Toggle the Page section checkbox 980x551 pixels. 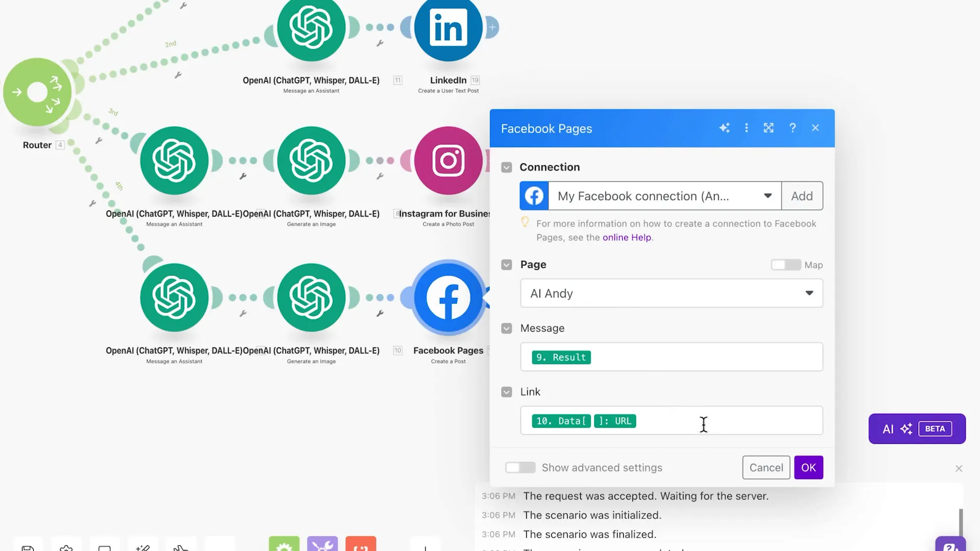[506, 265]
